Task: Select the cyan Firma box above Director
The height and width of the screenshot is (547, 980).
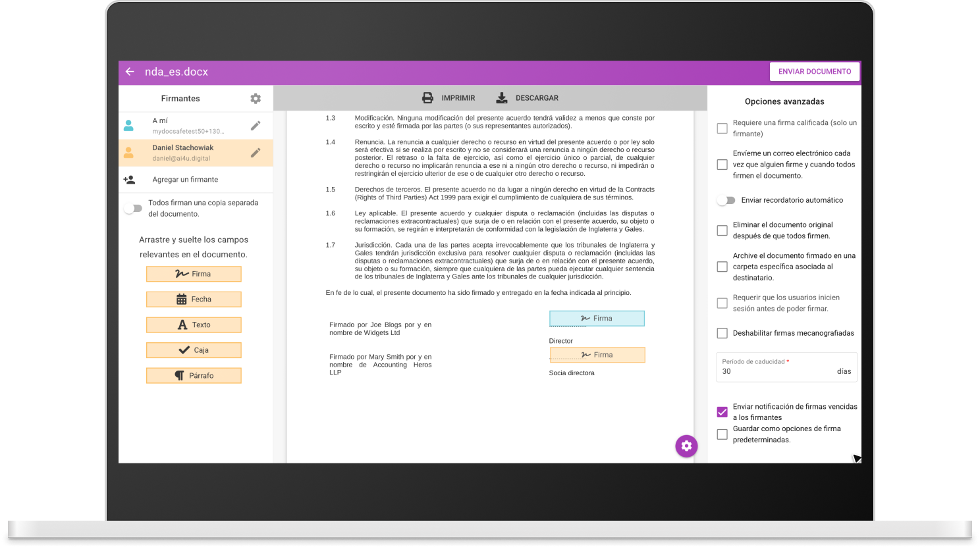Action: click(597, 318)
